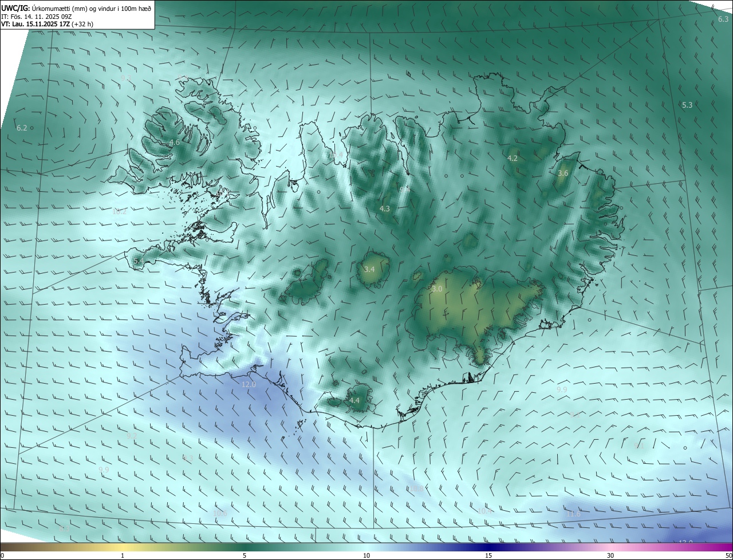
Task: Click the 4.2 value label on the map
Action: coord(513,158)
